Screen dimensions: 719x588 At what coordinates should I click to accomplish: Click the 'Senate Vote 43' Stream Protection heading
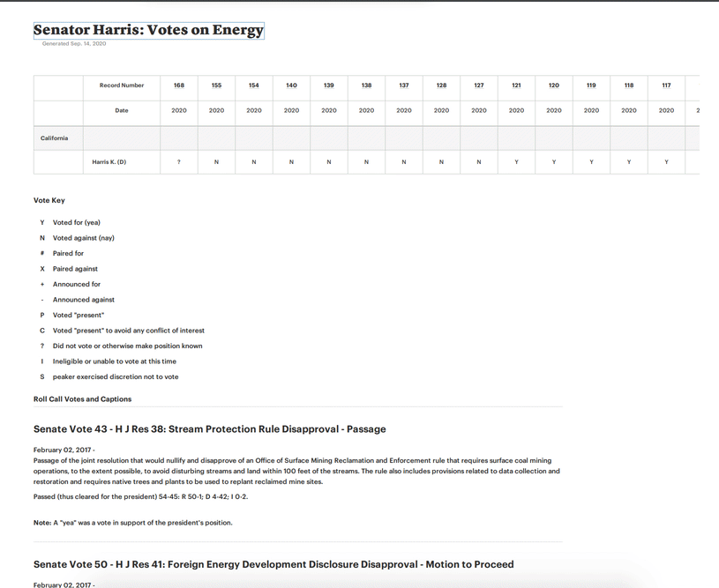pyautogui.click(x=210, y=429)
